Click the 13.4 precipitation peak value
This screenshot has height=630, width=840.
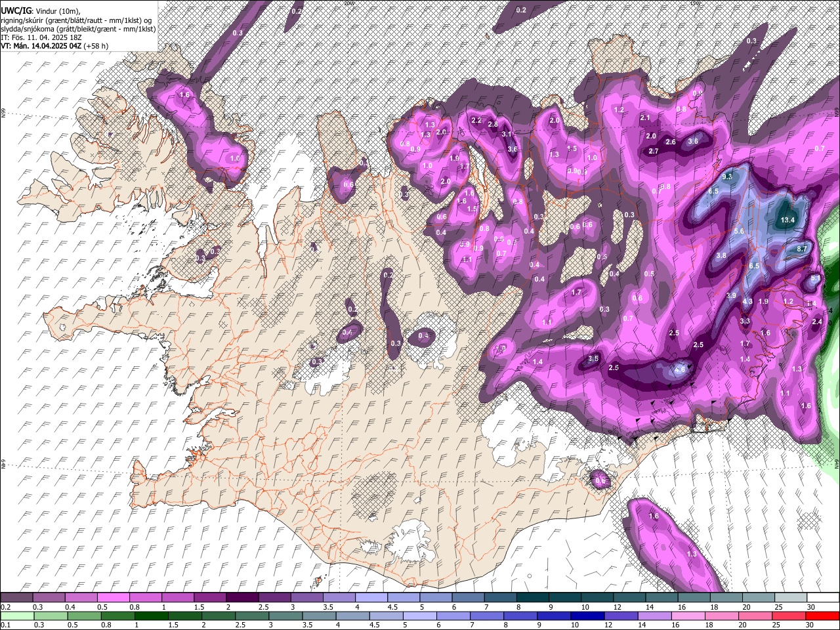tap(788, 220)
